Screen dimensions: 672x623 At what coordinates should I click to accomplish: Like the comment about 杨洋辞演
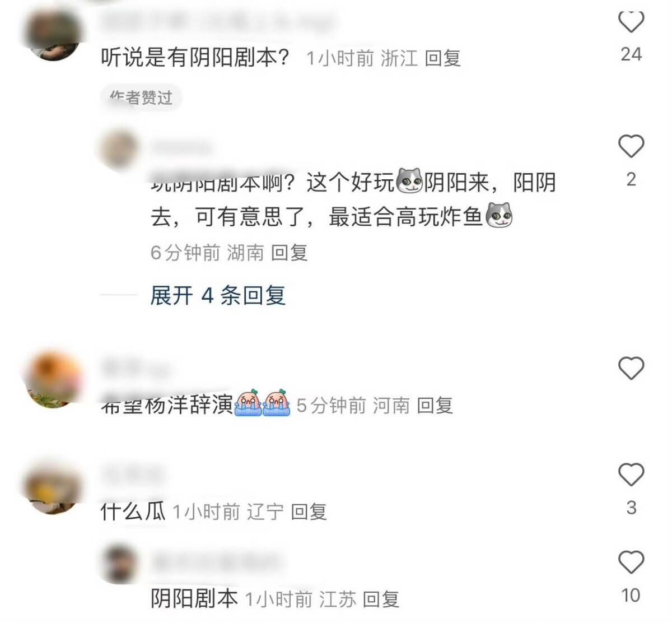pos(631,368)
